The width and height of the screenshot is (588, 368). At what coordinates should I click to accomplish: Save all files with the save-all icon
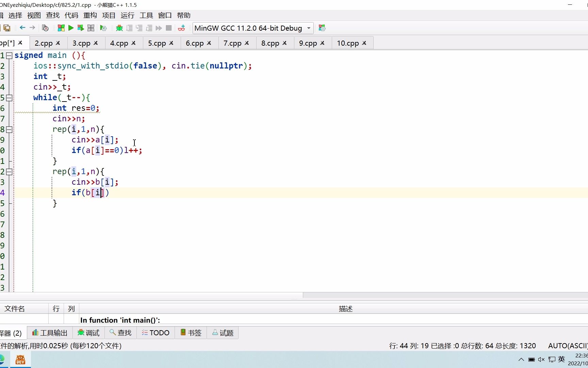pos(6,28)
